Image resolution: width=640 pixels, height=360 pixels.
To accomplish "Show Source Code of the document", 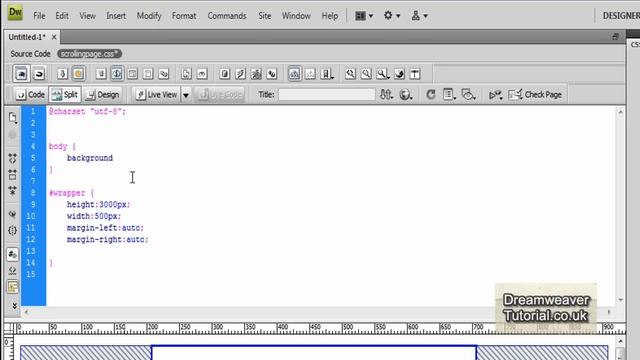I will 31,54.
